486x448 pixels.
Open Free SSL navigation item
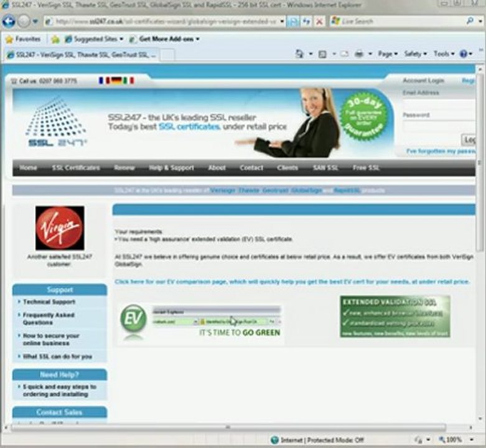point(366,167)
